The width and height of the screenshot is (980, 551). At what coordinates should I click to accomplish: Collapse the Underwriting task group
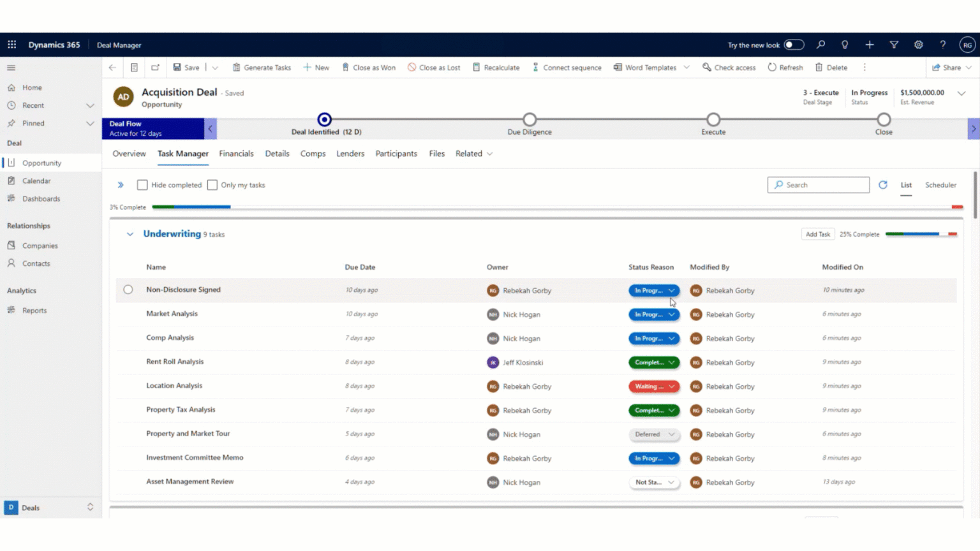pyautogui.click(x=130, y=234)
